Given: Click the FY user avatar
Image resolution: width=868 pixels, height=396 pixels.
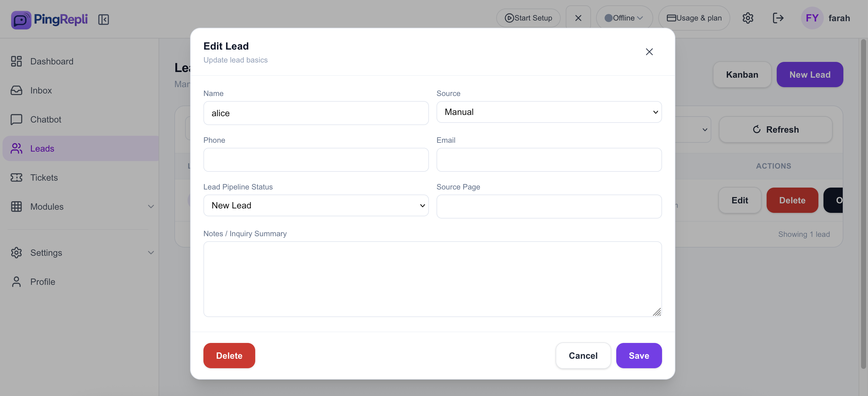Looking at the screenshot, I should [812, 18].
